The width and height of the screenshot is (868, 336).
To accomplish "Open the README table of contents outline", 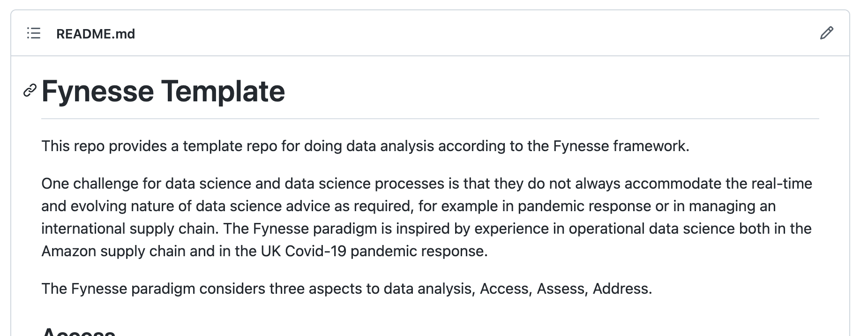I will [34, 33].
